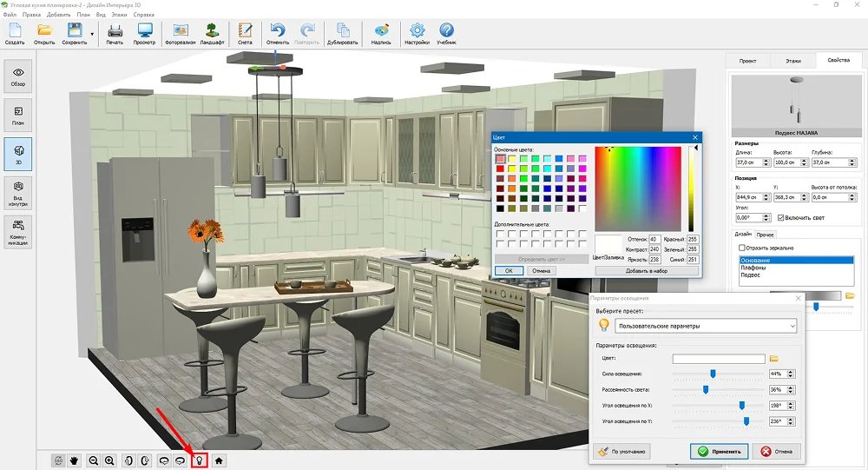Click the Сила освещения spinner arrows
The height and width of the screenshot is (470, 868).
tap(790, 374)
